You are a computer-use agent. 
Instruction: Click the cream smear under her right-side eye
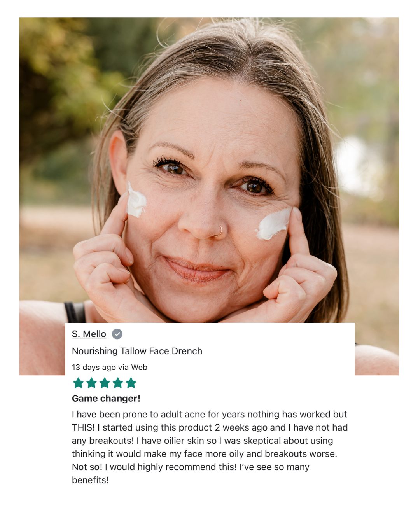pos(273,224)
